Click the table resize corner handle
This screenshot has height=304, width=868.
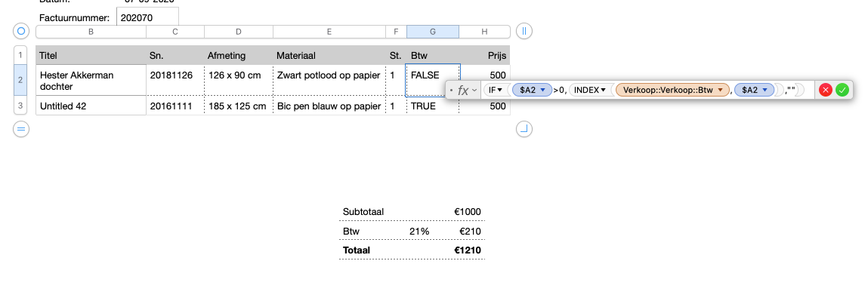pyautogui.click(x=525, y=130)
